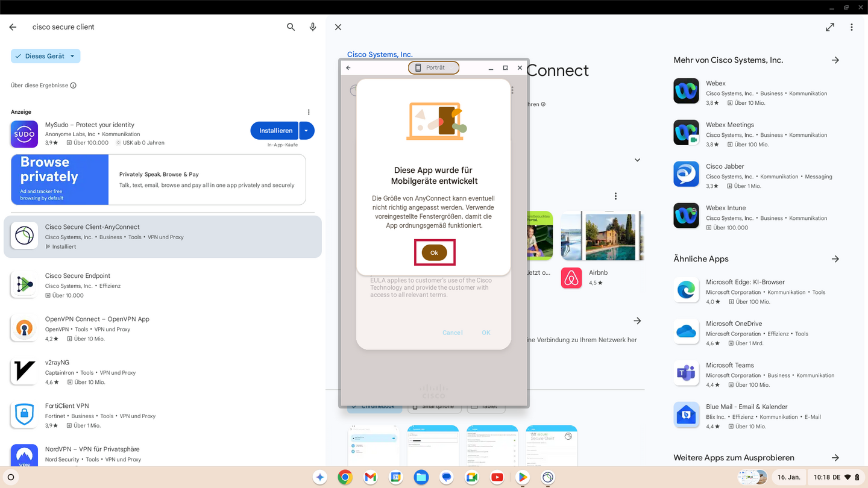Image resolution: width=868 pixels, height=488 pixels.
Task: Start voice search with microphone icon
Action: coord(313,27)
